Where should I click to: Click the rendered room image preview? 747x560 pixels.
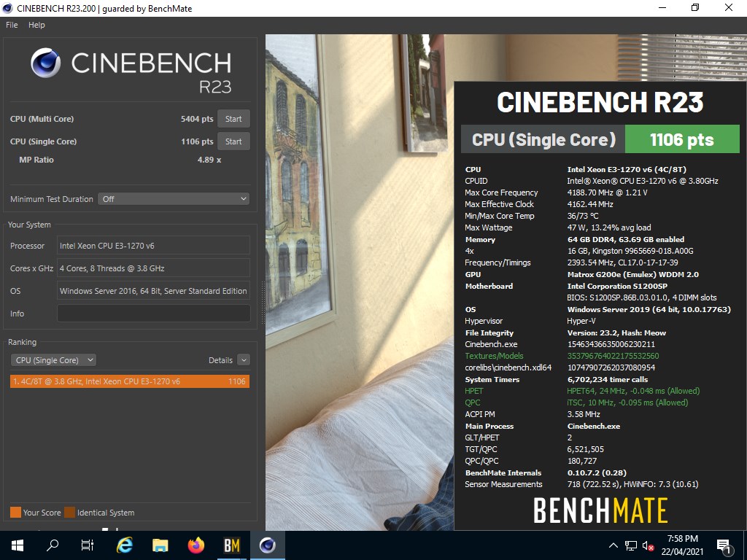click(x=359, y=282)
